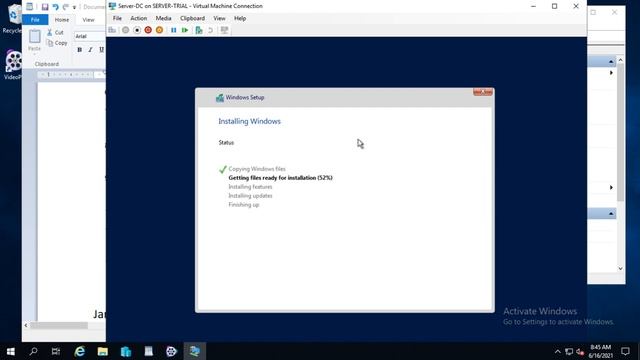Revert VM using the toolbar arrow icon
Image resolution: width=640 pixels, height=360 pixels.
pyautogui.click(x=210, y=30)
